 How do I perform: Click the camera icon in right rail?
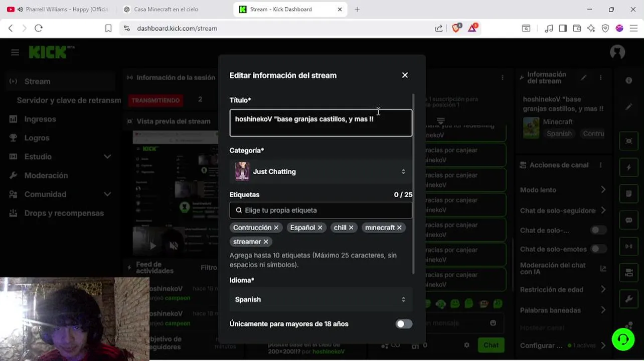[629, 273]
